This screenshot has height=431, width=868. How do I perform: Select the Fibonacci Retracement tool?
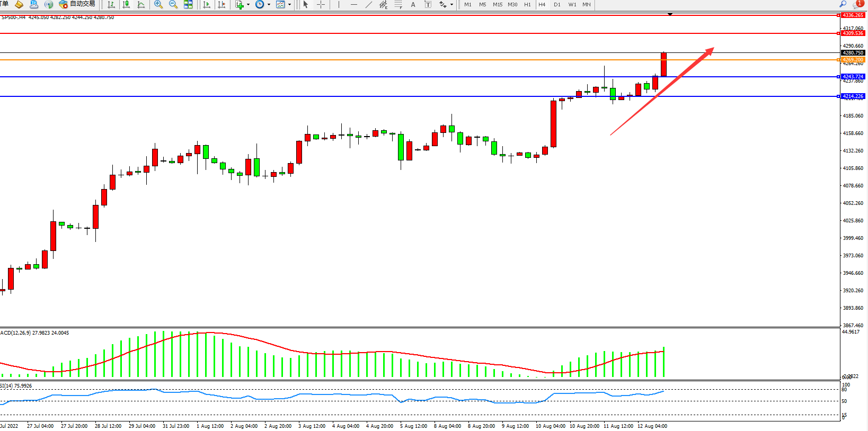(x=398, y=4)
